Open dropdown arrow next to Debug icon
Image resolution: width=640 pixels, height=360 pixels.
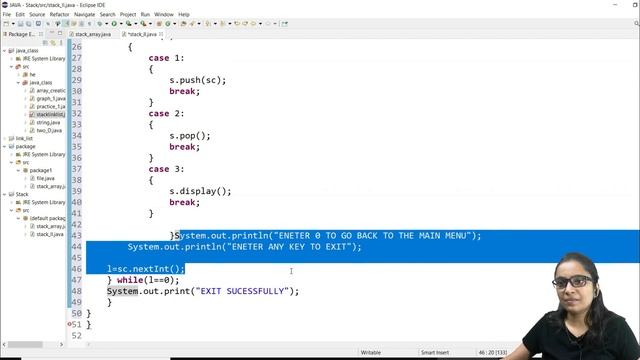(106, 24)
